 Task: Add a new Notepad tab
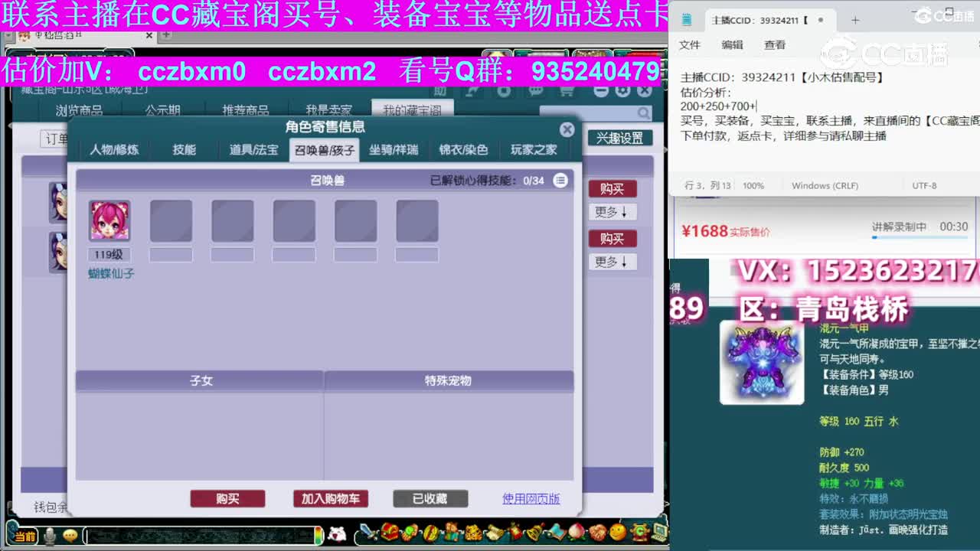[x=855, y=20]
